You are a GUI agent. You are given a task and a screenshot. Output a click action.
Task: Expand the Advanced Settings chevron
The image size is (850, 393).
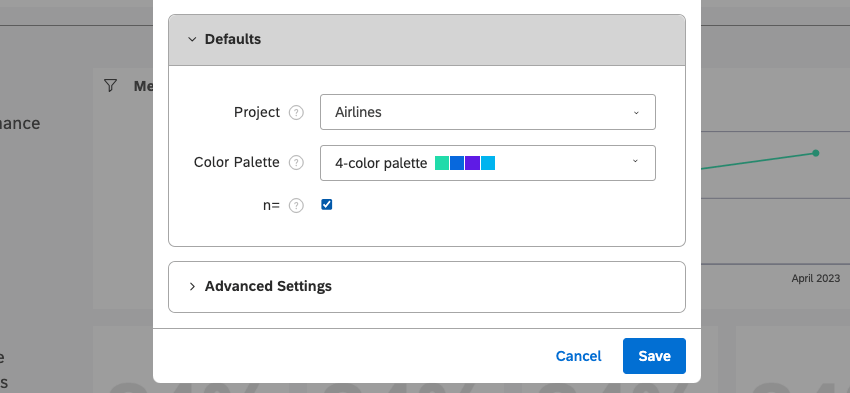click(x=192, y=286)
